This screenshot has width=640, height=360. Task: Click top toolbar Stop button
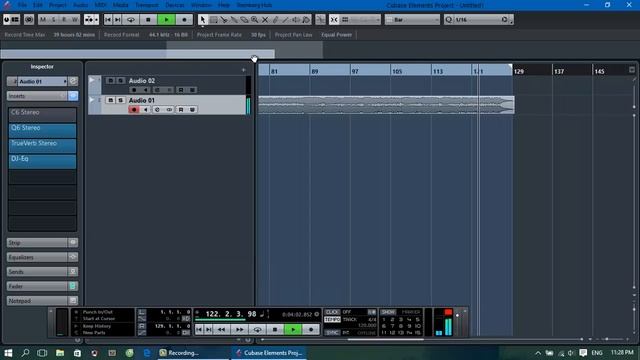point(148,20)
